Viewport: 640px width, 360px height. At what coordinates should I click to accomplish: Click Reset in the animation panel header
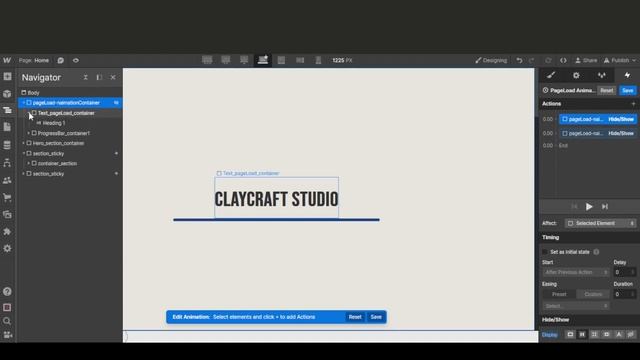click(x=607, y=91)
